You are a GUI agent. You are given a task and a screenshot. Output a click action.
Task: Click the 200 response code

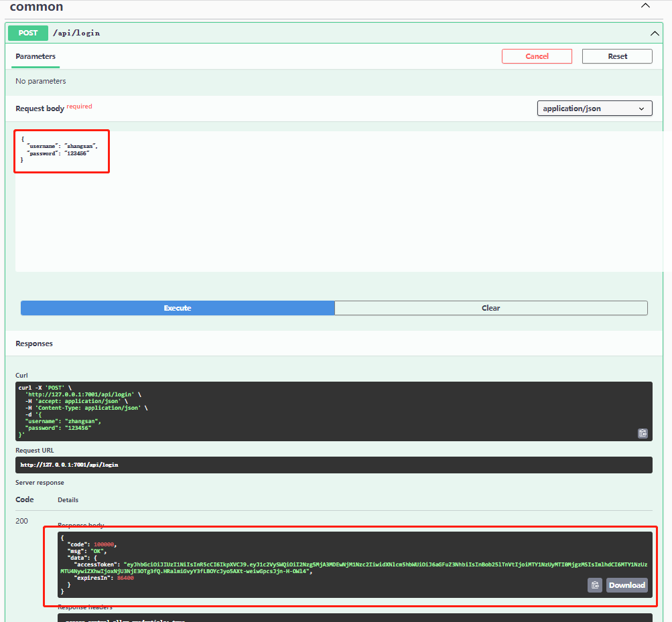pyautogui.click(x=21, y=521)
